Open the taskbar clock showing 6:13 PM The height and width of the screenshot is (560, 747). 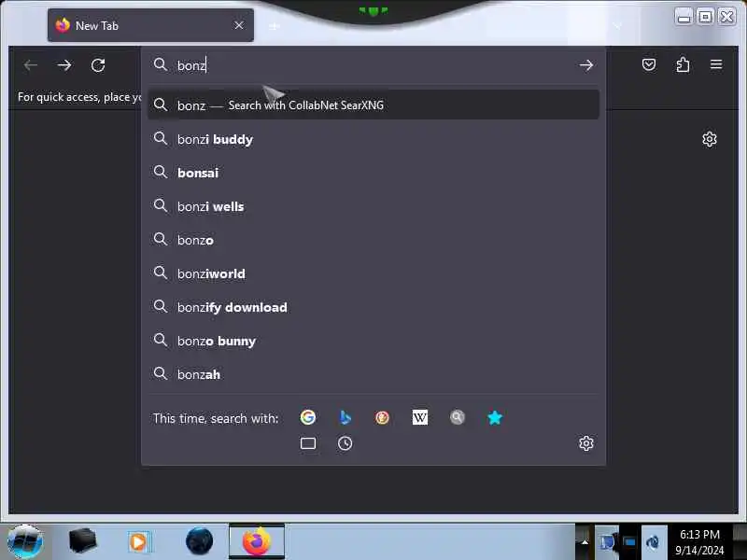pyautogui.click(x=699, y=542)
